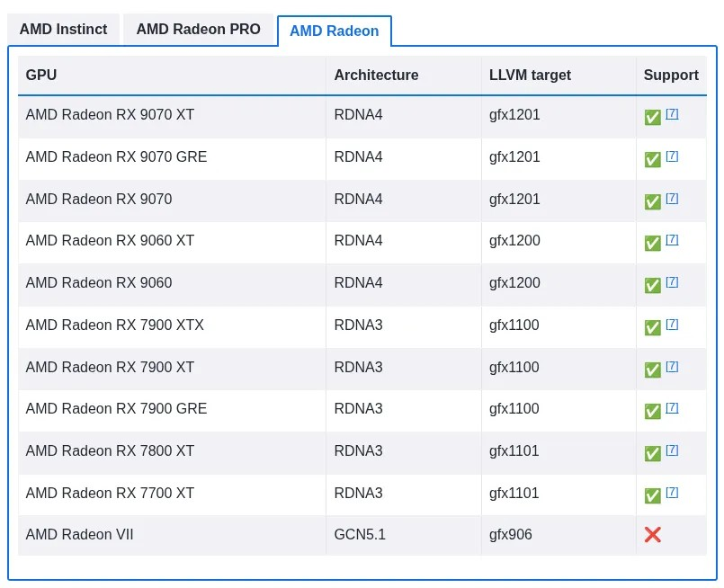Image resolution: width=724 pixels, height=588 pixels.
Task: Open footnote 7 for RX 7900 XT support
Action: (x=671, y=363)
